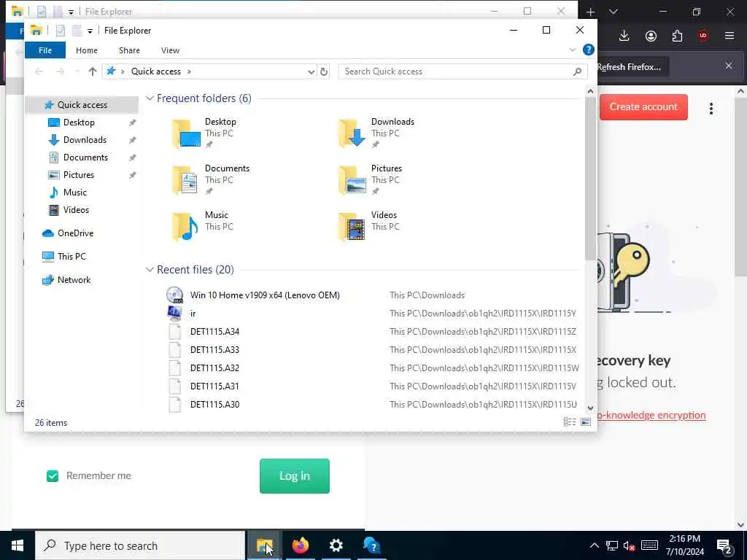The height and width of the screenshot is (560, 747).
Task: Select recent file DET1115.A34
Action: point(215,332)
